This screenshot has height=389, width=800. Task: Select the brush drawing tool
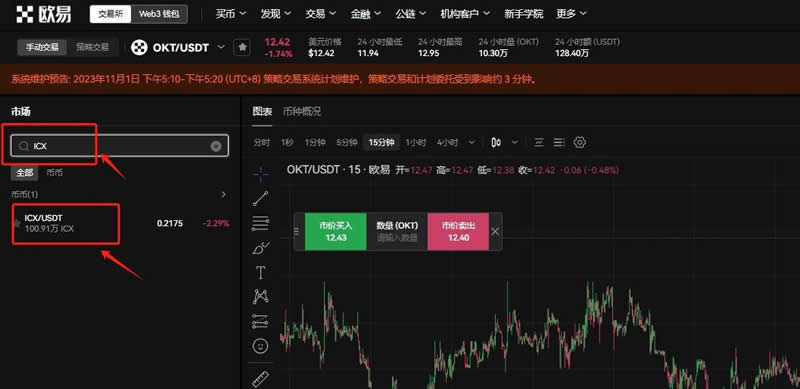click(x=261, y=248)
